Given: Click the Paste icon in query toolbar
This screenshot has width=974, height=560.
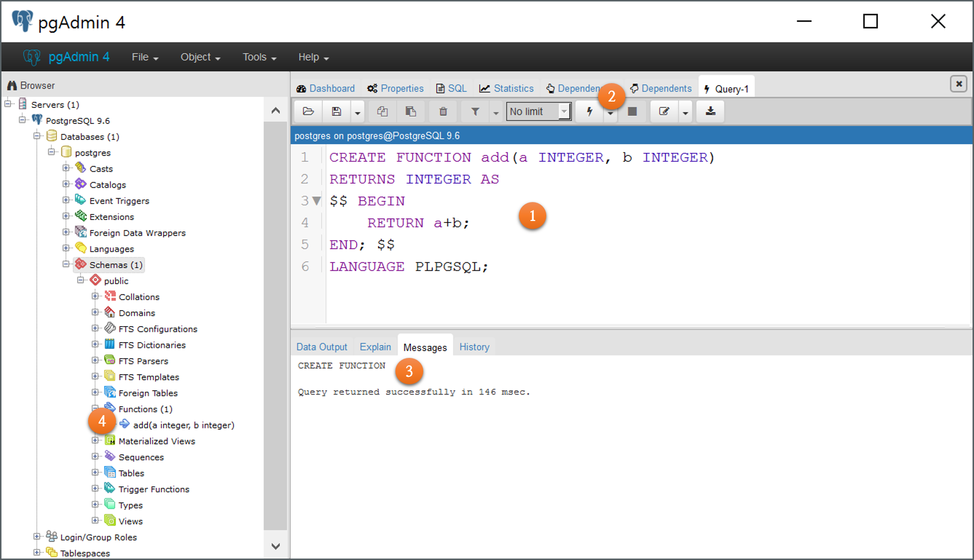Looking at the screenshot, I should point(411,112).
